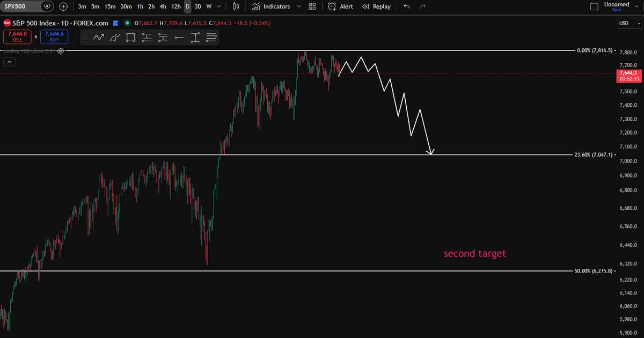This screenshot has height=338, width=644.
Task: Click the BUY 7,644.6 button
Action: 54,36
